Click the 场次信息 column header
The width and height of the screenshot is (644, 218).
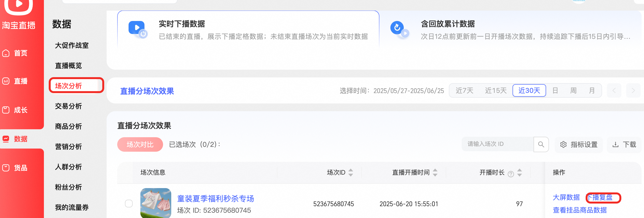153,172
